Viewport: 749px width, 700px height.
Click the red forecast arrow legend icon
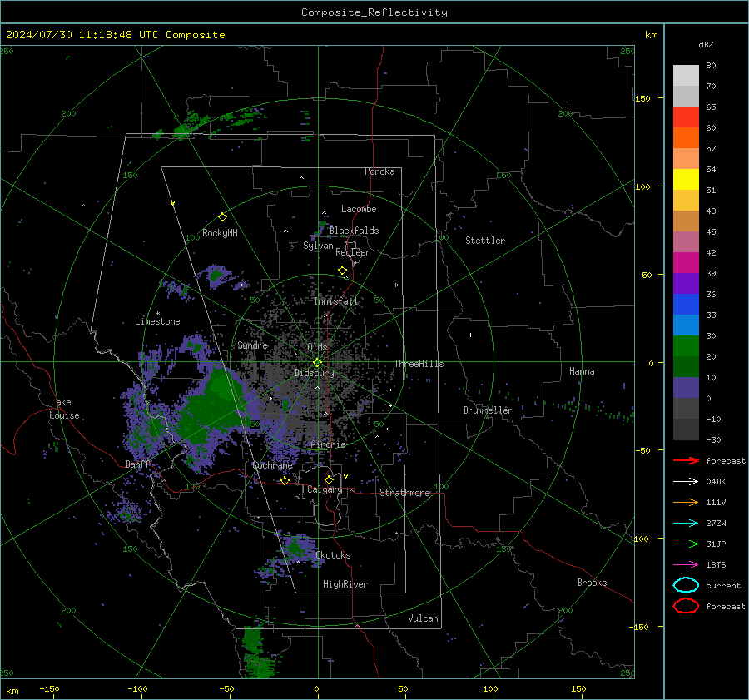(686, 460)
